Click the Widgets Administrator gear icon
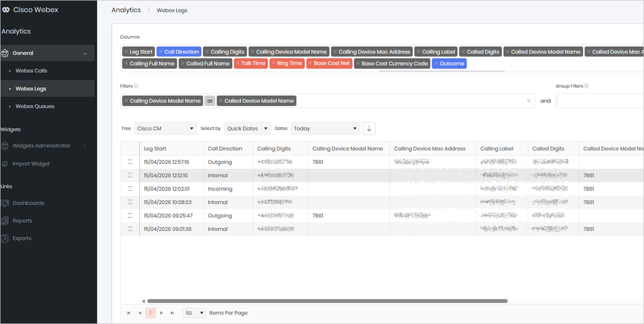644x324 pixels. pos(5,146)
